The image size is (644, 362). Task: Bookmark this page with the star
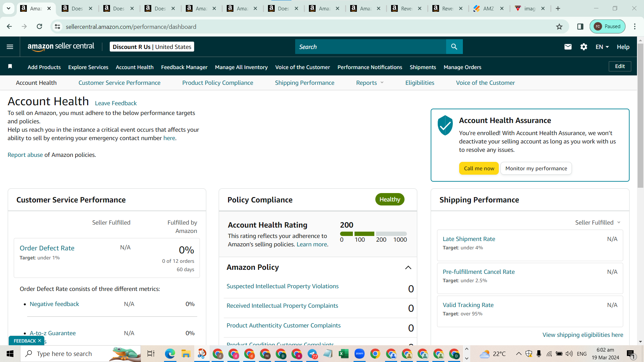(x=559, y=26)
